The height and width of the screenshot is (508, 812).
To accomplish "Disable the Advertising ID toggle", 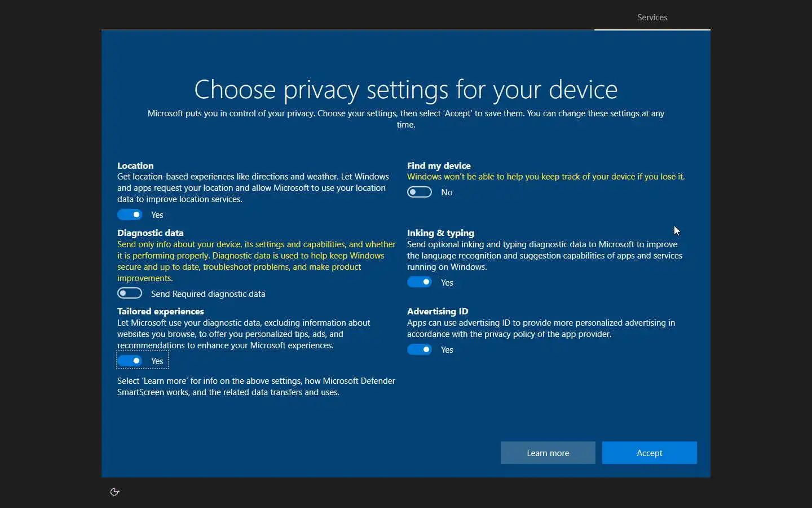I will pyautogui.click(x=420, y=349).
